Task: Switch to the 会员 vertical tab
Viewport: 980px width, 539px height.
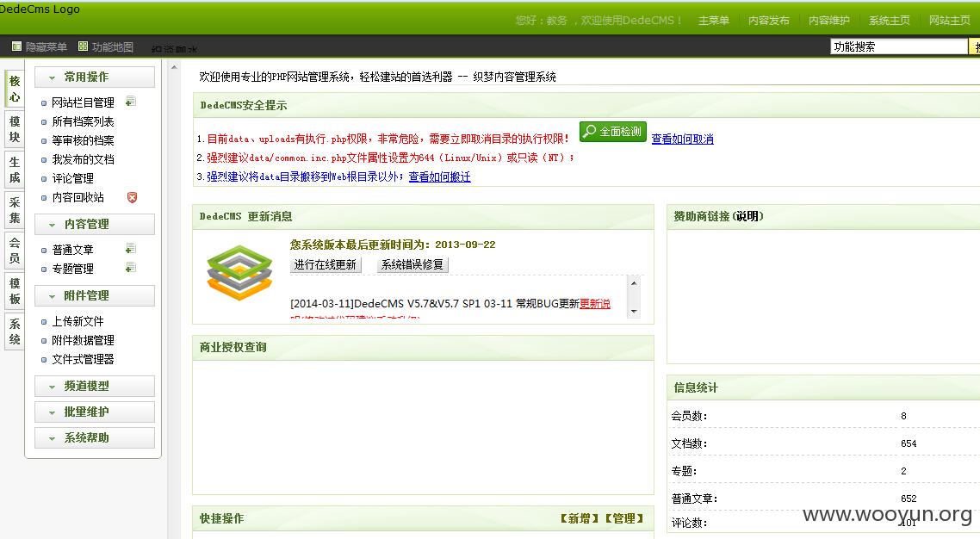Action: [15, 251]
